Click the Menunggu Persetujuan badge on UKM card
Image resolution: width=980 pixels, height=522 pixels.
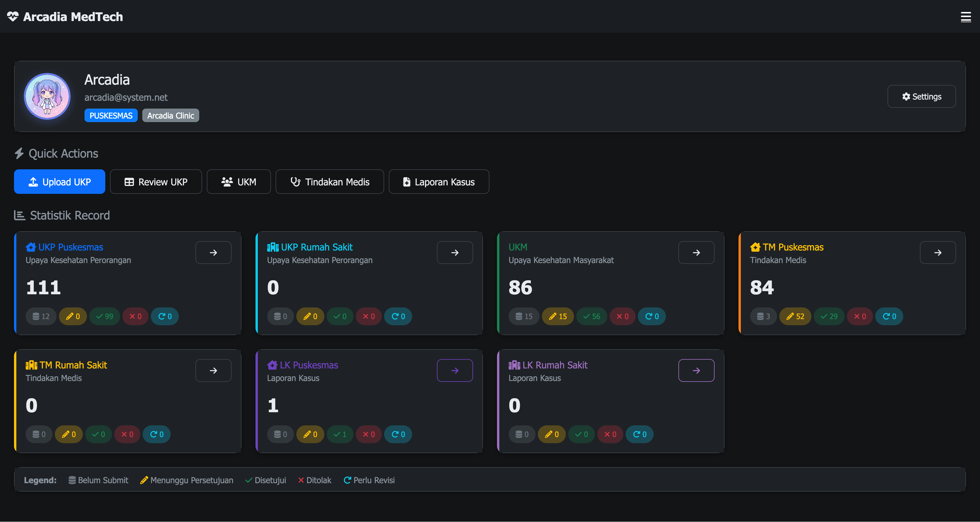557,316
